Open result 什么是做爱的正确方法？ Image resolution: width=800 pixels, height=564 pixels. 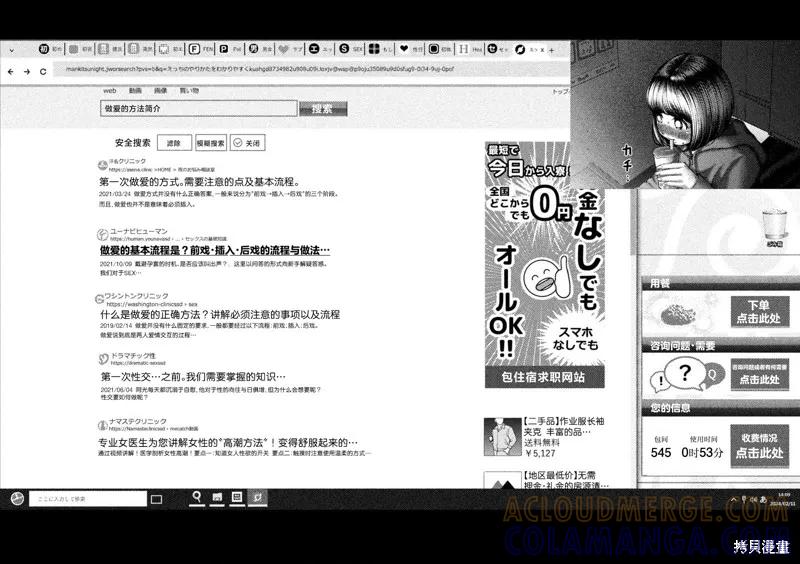pyautogui.click(x=220, y=314)
